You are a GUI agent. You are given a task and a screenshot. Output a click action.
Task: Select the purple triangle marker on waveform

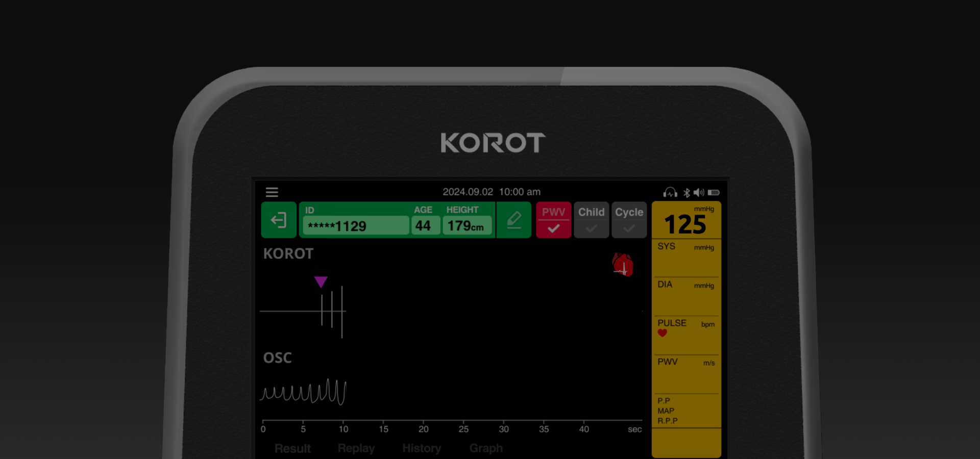click(321, 282)
